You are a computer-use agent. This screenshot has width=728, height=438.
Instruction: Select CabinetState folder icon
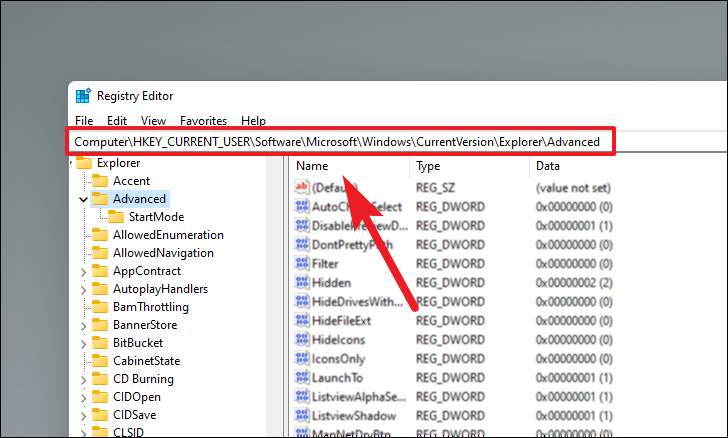100,361
